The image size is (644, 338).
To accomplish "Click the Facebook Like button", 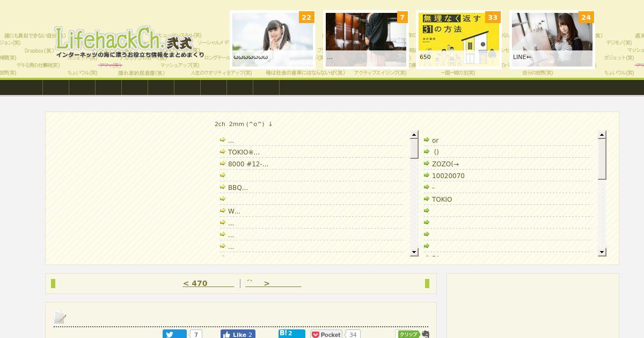I will (238, 334).
